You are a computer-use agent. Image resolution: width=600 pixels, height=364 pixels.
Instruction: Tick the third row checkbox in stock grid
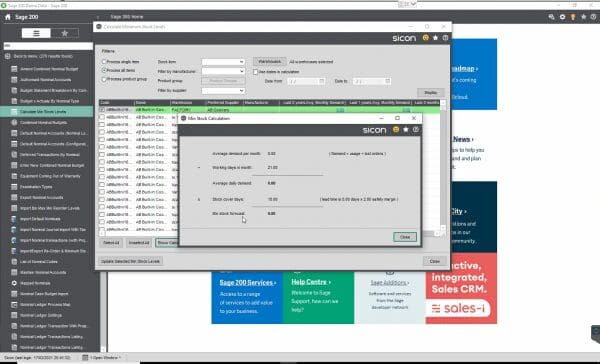pyautogui.click(x=102, y=124)
